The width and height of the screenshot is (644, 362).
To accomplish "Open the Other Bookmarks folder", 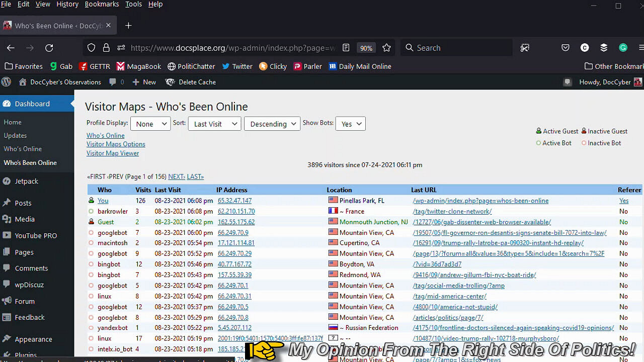I will coord(614,66).
